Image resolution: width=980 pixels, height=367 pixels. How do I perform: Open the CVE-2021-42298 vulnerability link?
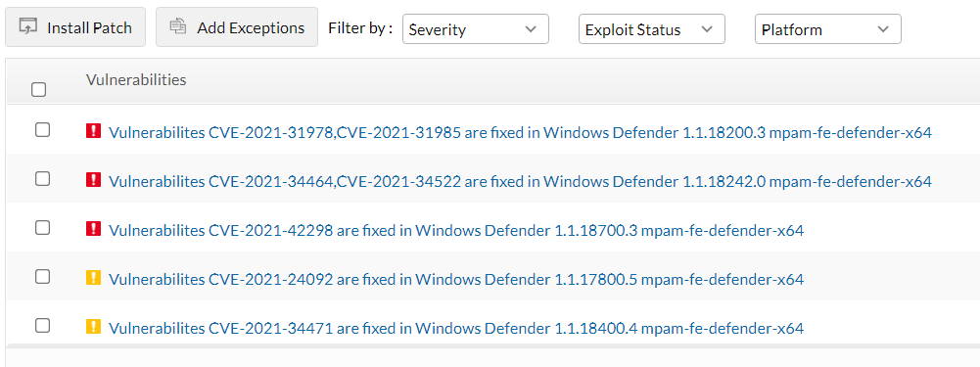click(x=456, y=231)
